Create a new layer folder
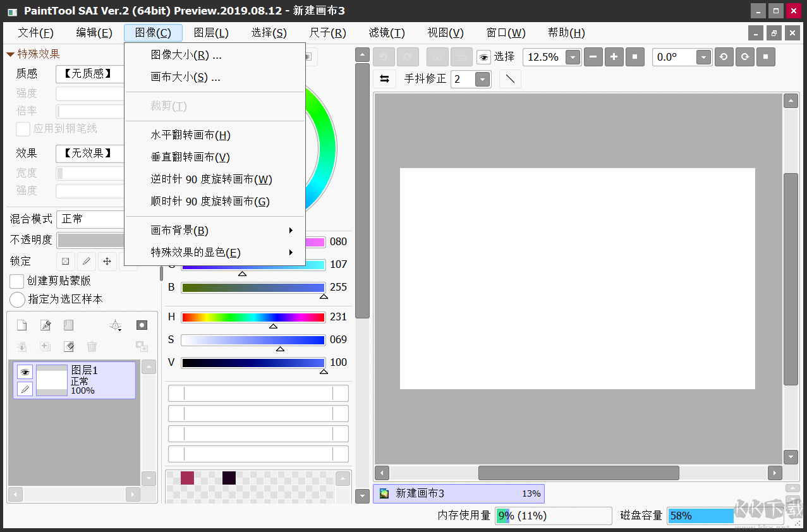This screenshot has width=807, height=532. click(x=67, y=325)
